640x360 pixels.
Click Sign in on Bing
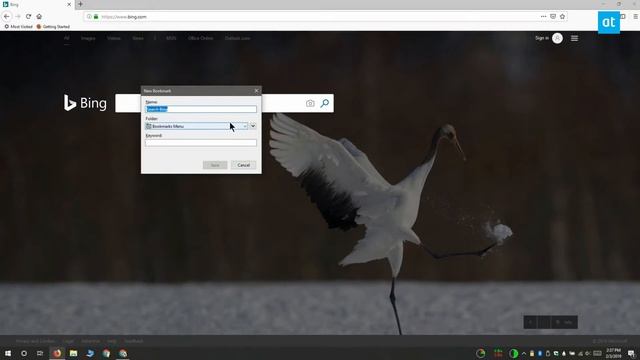click(x=542, y=38)
